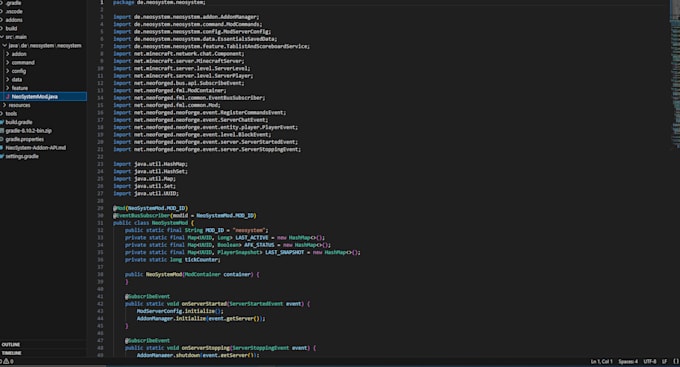Click Ln 1, Col 1 in status bar
680x367 pixels.
pos(602,361)
